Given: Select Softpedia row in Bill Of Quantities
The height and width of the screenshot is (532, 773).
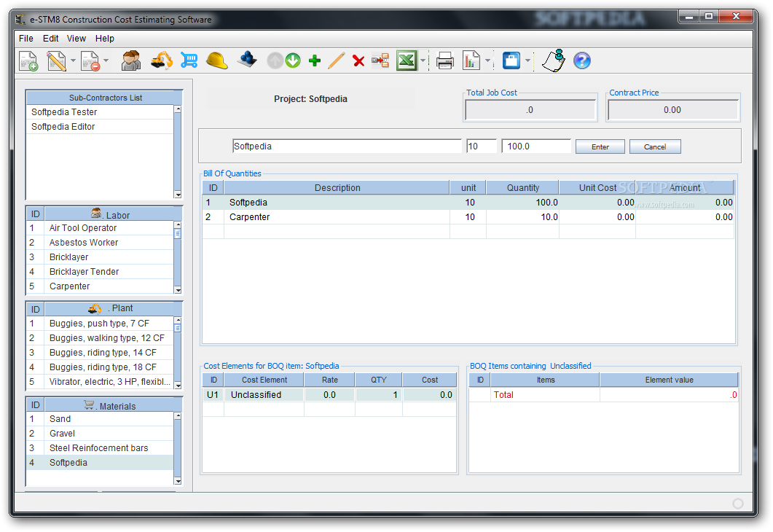Looking at the screenshot, I should pyautogui.click(x=468, y=202).
